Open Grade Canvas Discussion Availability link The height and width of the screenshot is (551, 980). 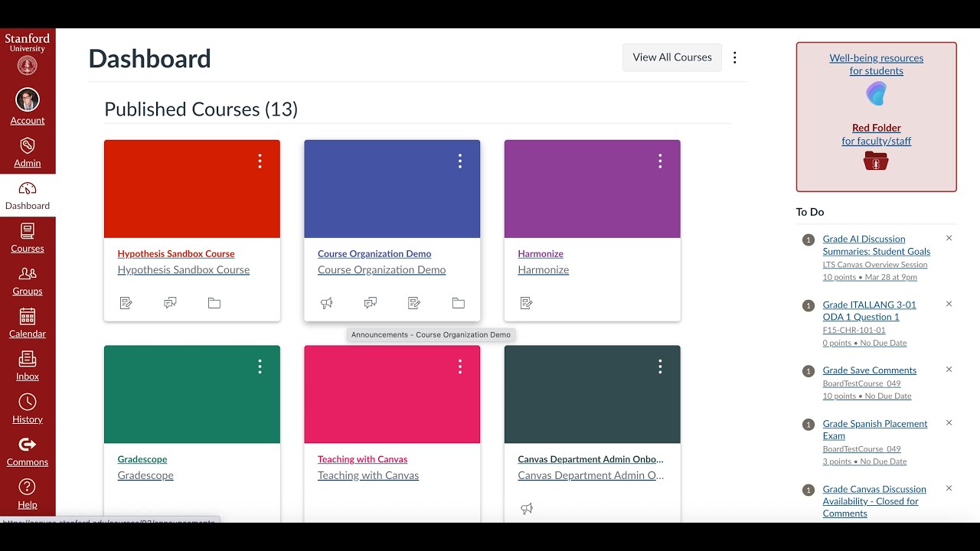(874, 501)
